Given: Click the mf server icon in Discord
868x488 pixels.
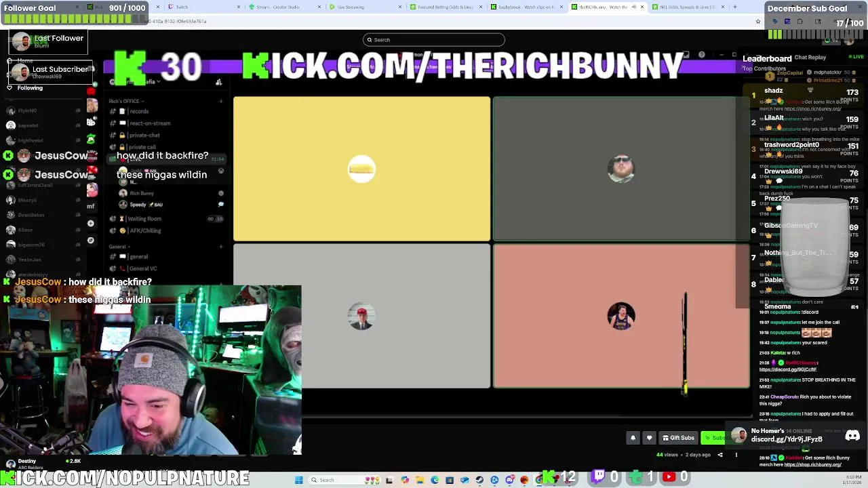Looking at the screenshot, I should pos(91,206).
